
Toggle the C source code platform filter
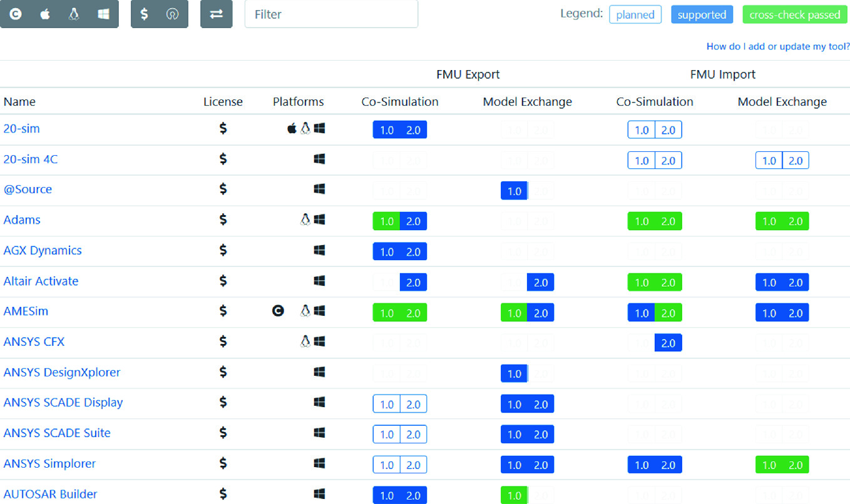(x=16, y=14)
